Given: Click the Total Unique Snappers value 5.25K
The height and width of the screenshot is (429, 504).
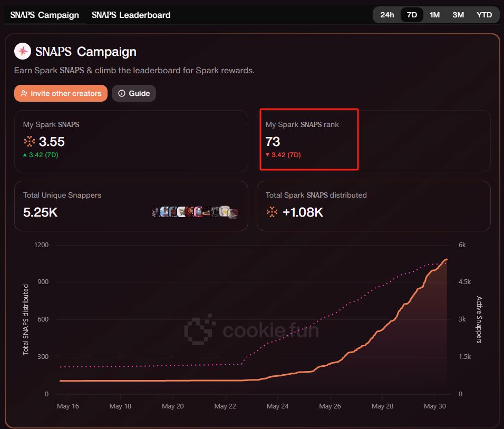Looking at the screenshot, I should click(x=41, y=212).
